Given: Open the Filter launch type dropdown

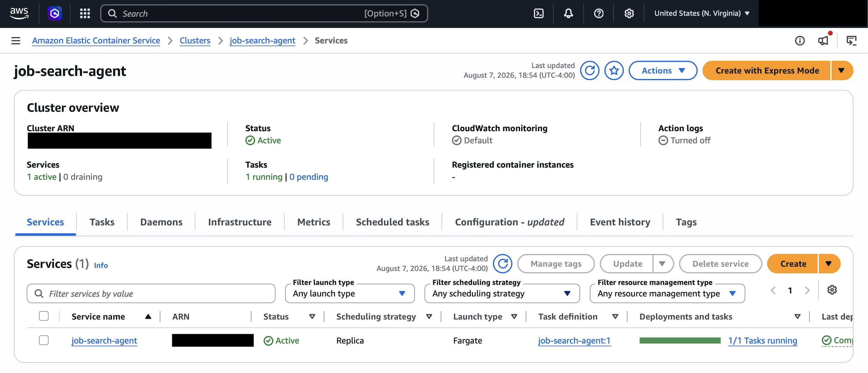Looking at the screenshot, I should (350, 293).
